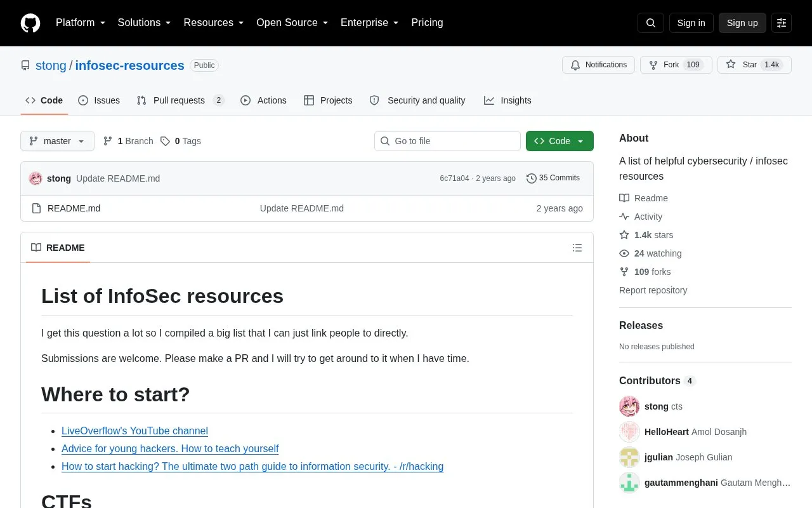Click the Sign up button

coord(742,23)
